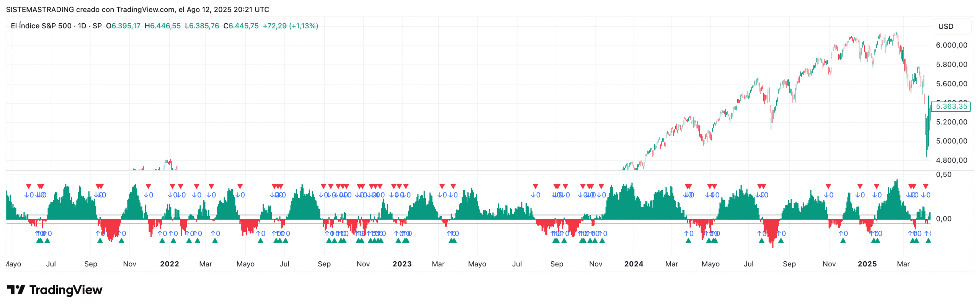Click the 0,50 indicator scale label

943,174
